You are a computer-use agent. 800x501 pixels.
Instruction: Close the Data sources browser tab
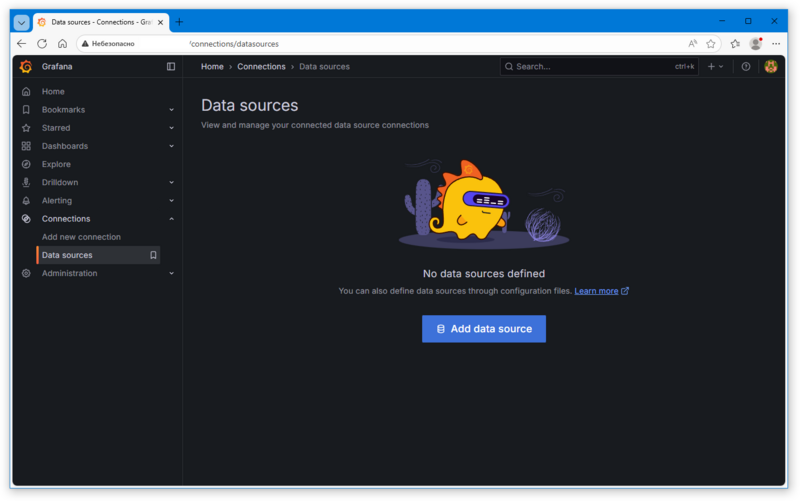point(160,22)
